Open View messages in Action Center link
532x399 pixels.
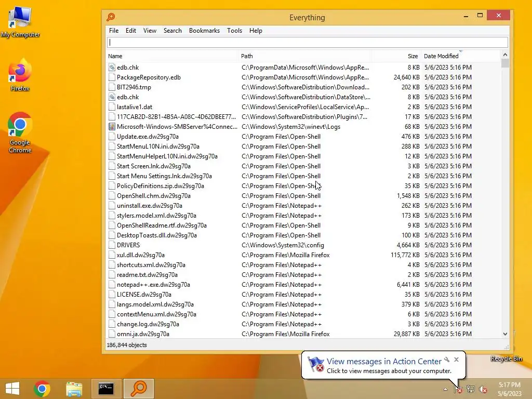[384, 362]
